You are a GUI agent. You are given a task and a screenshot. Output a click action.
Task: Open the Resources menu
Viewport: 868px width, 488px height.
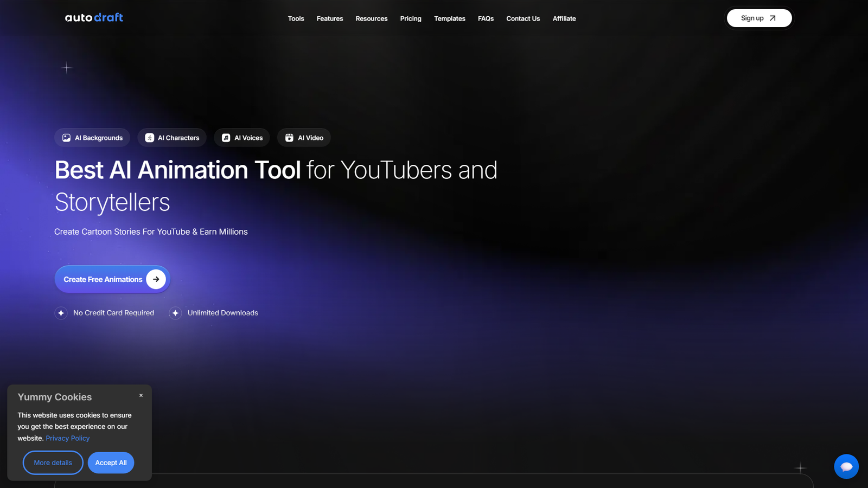pos(371,18)
